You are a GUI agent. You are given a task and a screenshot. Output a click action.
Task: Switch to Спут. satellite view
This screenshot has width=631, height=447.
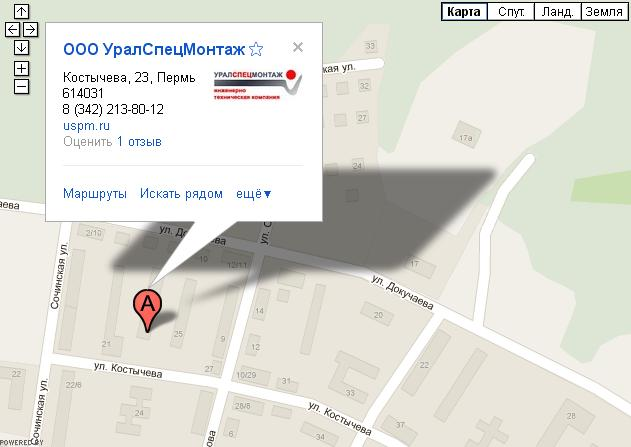(511, 12)
